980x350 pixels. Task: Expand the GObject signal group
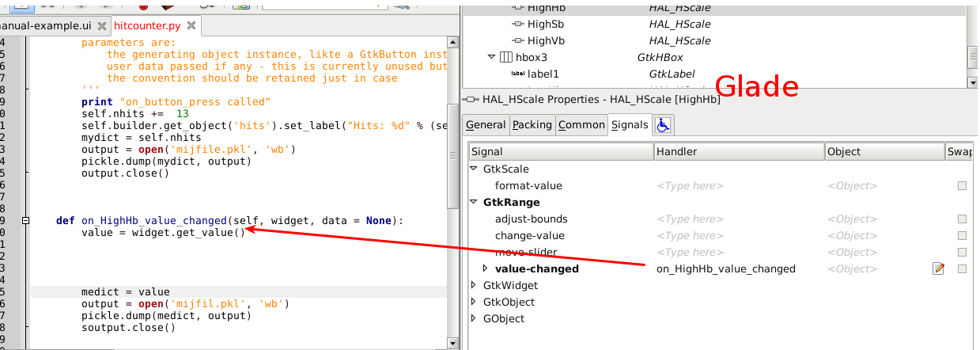click(x=475, y=318)
